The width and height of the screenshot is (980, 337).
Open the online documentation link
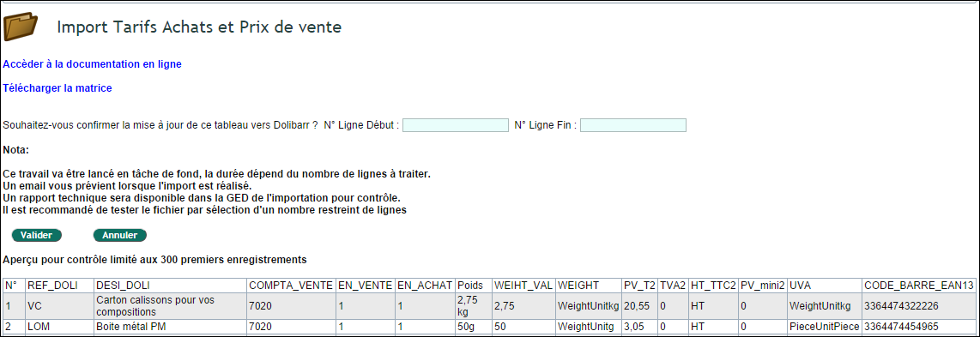(x=93, y=64)
